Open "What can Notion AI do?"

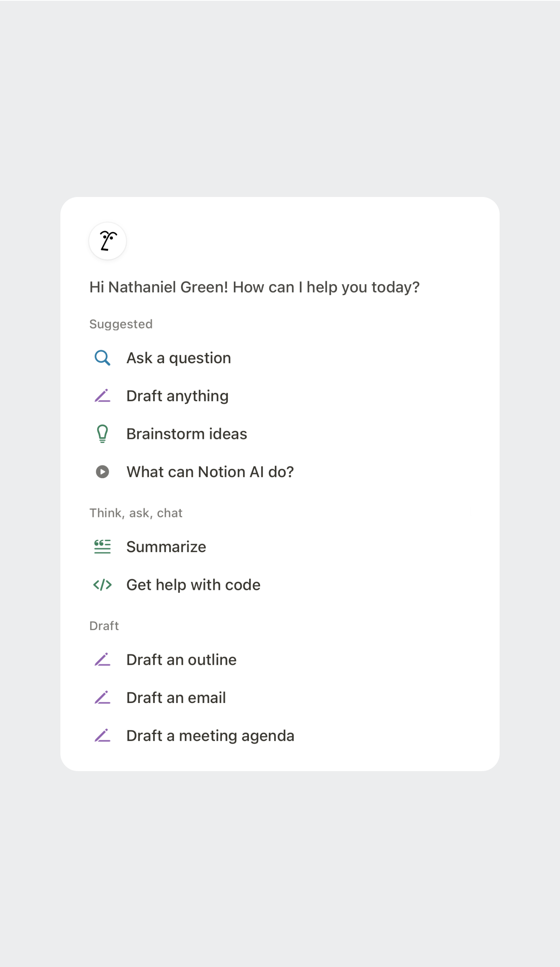(x=210, y=472)
